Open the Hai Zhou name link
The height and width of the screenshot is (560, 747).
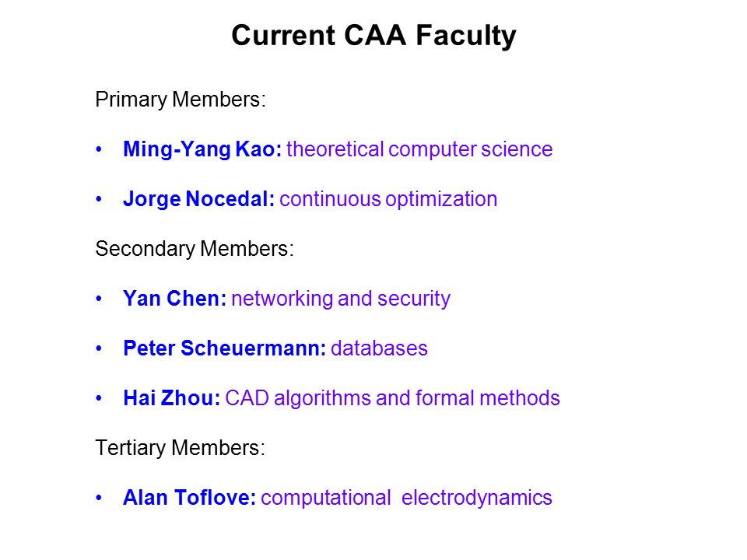click(x=171, y=398)
